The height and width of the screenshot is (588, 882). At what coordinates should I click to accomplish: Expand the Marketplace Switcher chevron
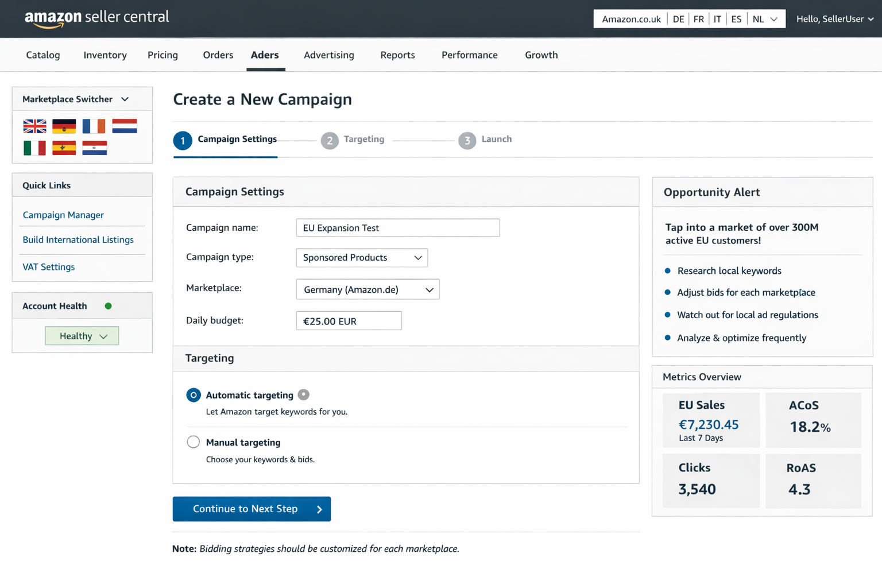(125, 99)
